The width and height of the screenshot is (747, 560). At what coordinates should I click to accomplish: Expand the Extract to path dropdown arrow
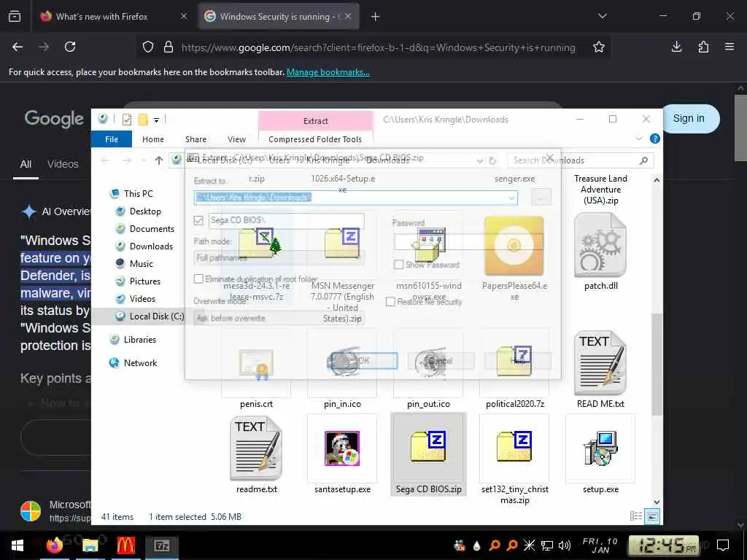(511, 198)
